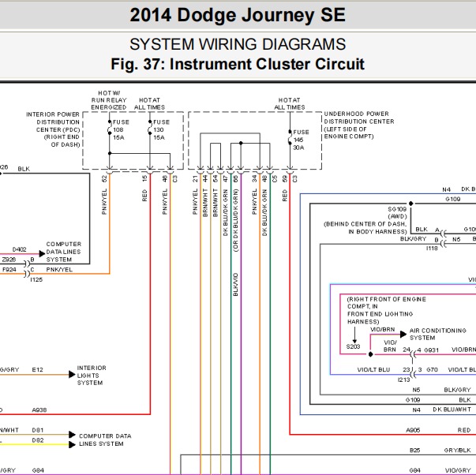Click pin number "66" on underhood connector
Screen dimensions: 476x475
coord(235,179)
